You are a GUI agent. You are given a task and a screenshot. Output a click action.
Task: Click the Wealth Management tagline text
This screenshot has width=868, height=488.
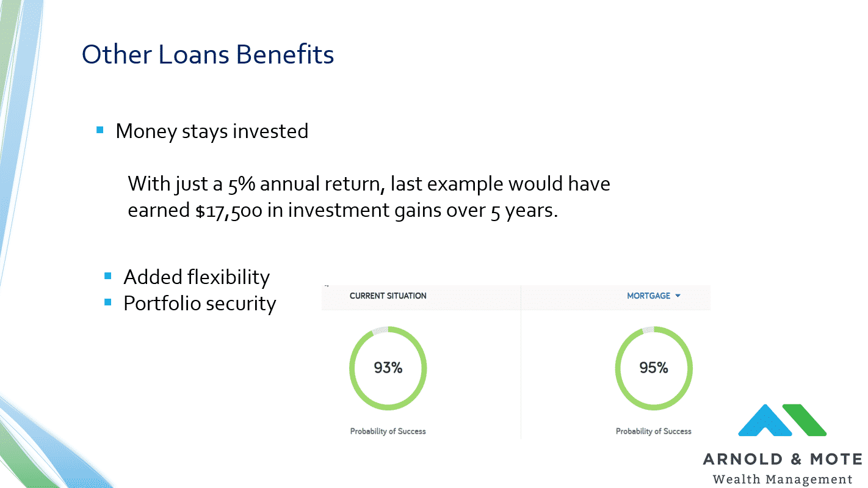point(783,479)
